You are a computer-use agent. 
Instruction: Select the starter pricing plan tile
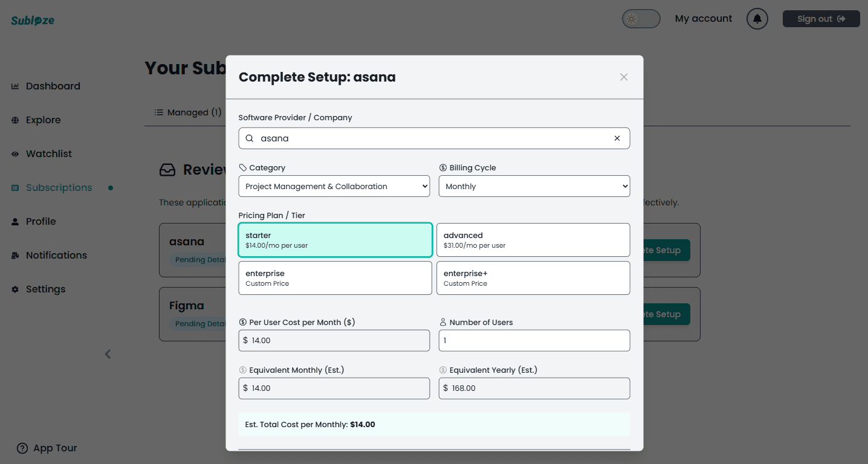[x=335, y=240]
